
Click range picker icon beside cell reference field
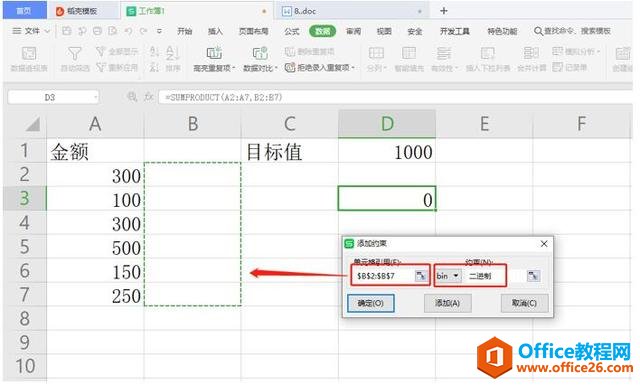pyautogui.click(x=421, y=276)
